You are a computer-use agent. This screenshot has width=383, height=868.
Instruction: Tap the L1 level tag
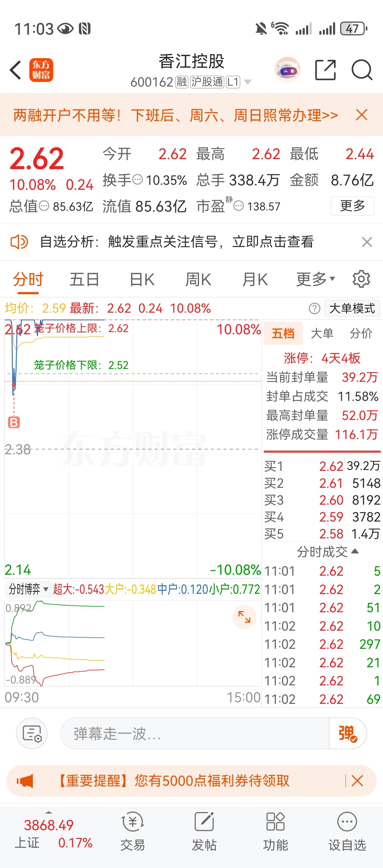[x=233, y=82]
